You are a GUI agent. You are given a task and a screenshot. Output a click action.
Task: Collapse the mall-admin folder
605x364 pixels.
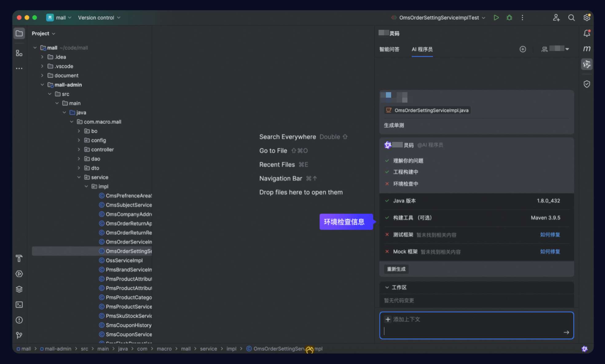42,84
